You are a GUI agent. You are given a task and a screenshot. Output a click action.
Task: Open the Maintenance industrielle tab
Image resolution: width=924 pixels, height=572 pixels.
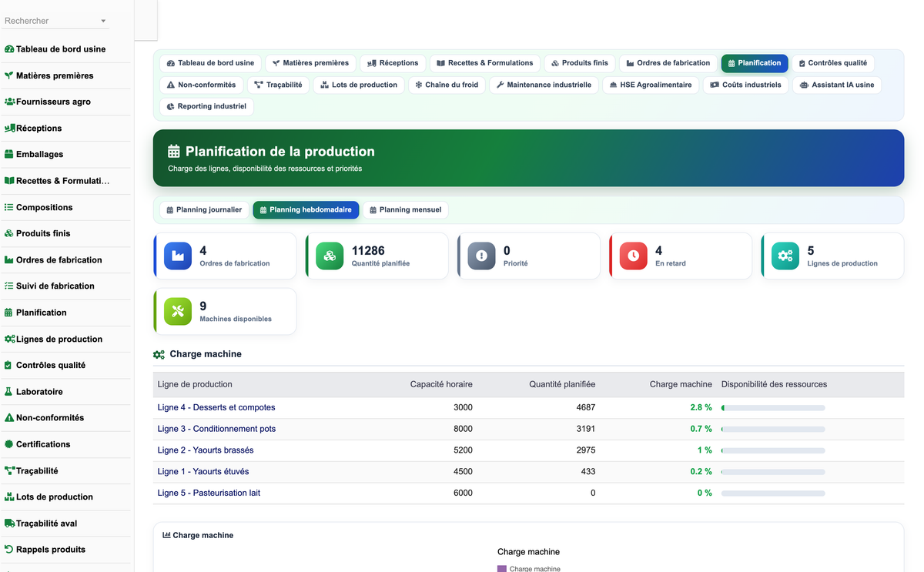(x=544, y=85)
